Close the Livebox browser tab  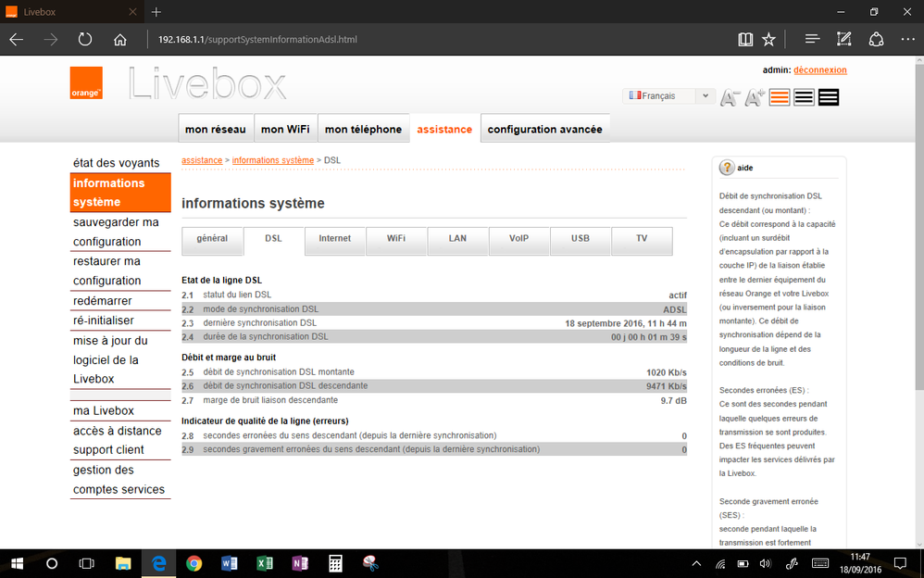[x=132, y=12]
